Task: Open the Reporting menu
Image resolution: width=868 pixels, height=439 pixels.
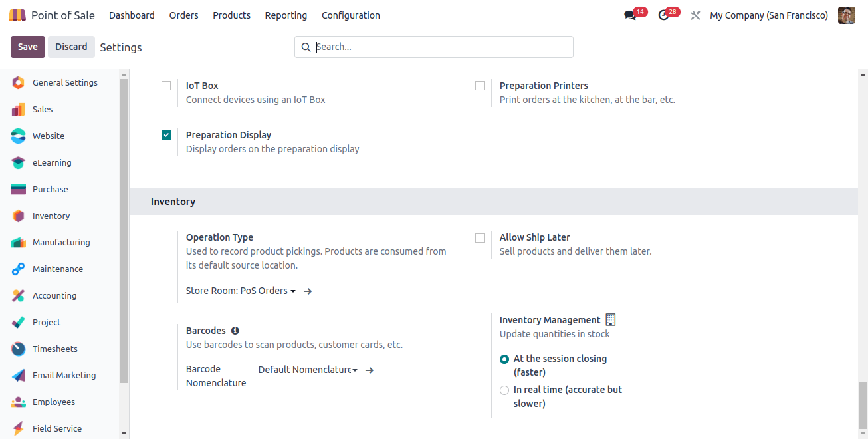Action: click(286, 15)
